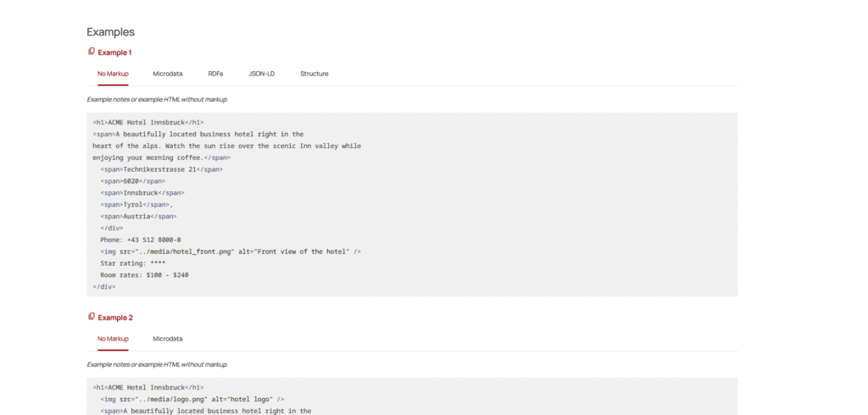Click the h1 line in Example 1 code
This screenshot has width=868, height=415.
tap(148, 122)
